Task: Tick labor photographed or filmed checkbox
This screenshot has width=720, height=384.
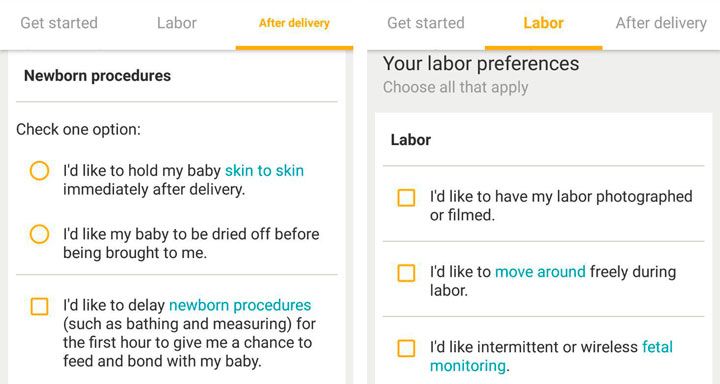Action: pyautogui.click(x=406, y=198)
